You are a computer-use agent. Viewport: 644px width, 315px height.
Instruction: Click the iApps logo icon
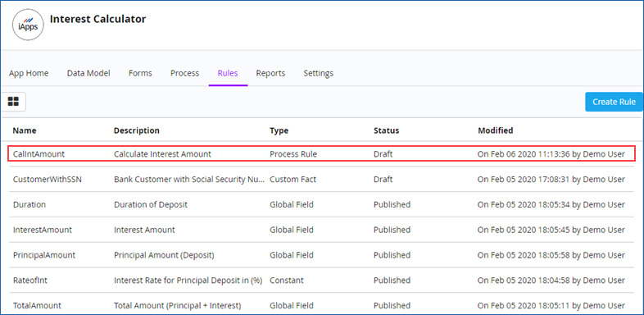[x=28, y=25]
